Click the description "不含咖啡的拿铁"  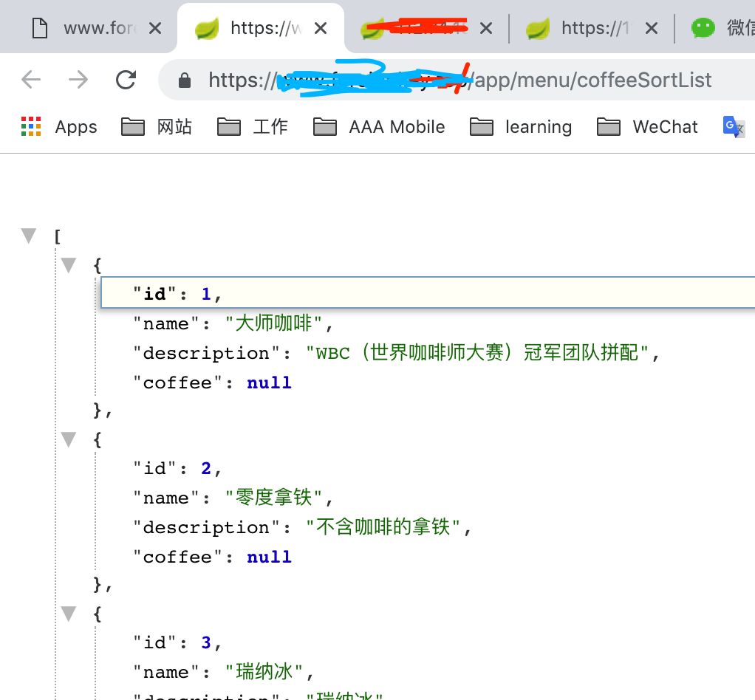point(383,527)
